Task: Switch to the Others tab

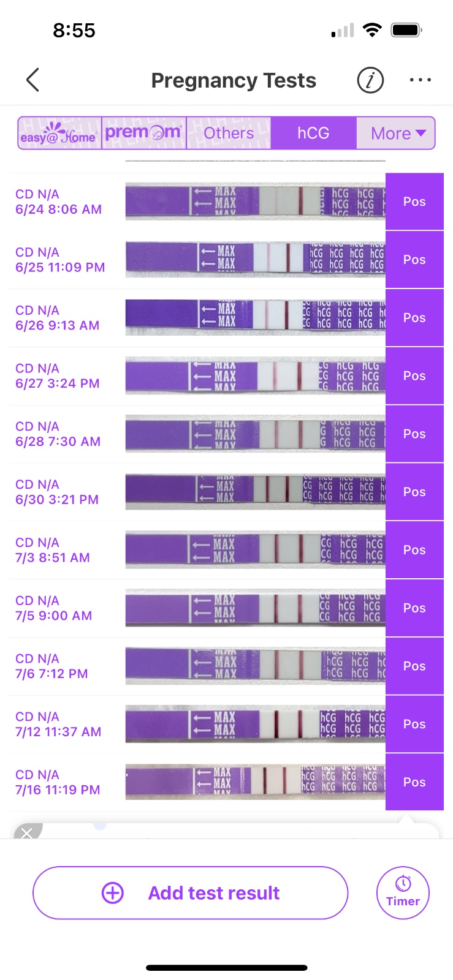Action: (x=229, y=133)
